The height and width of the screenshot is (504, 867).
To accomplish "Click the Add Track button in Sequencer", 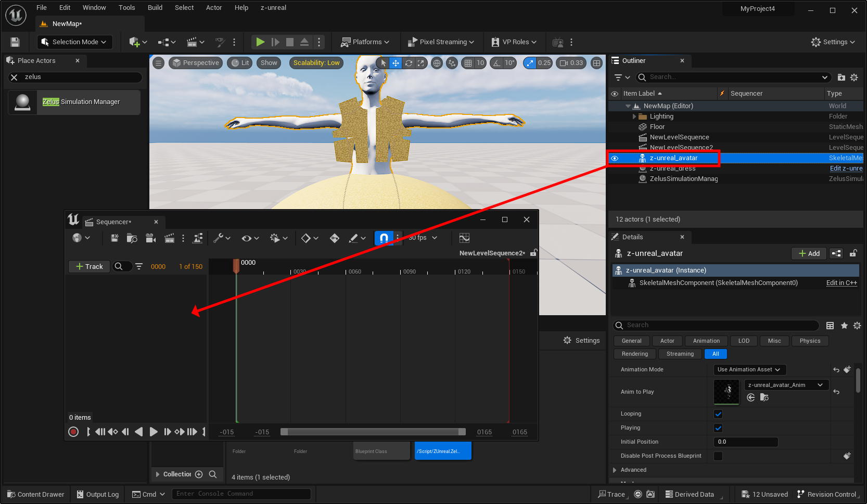I will click(x=90, y=267).
